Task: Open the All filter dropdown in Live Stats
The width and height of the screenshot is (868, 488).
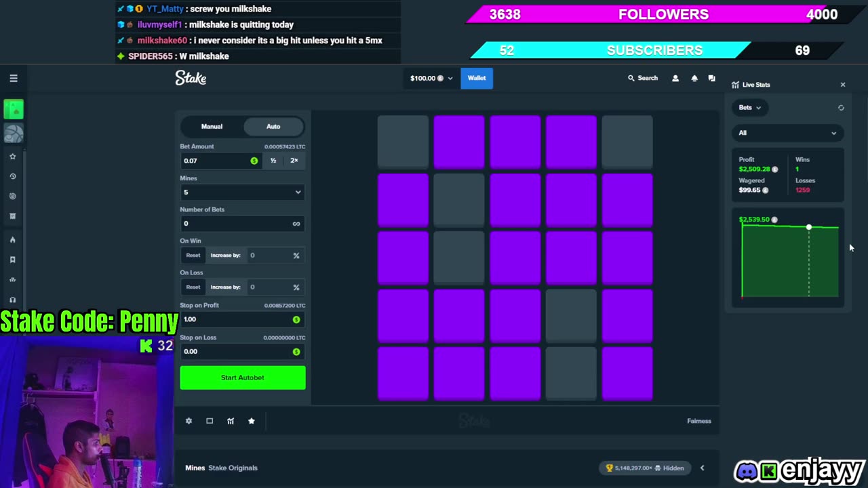Action: [787, 133]
